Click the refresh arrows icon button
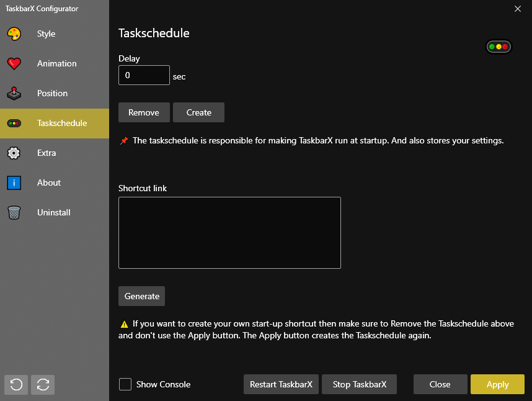 pyautogui.click(x=43, y=385)
